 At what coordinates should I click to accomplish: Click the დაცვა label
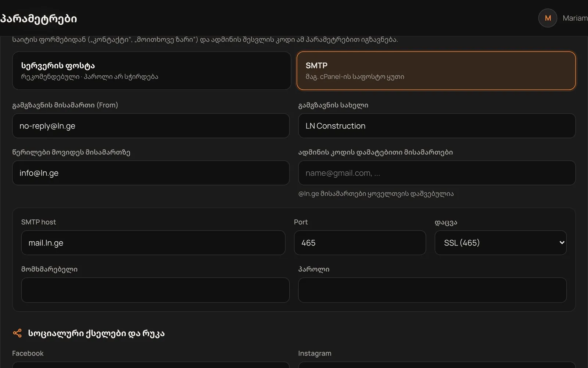pyautogui.click(x=446, y=223)
